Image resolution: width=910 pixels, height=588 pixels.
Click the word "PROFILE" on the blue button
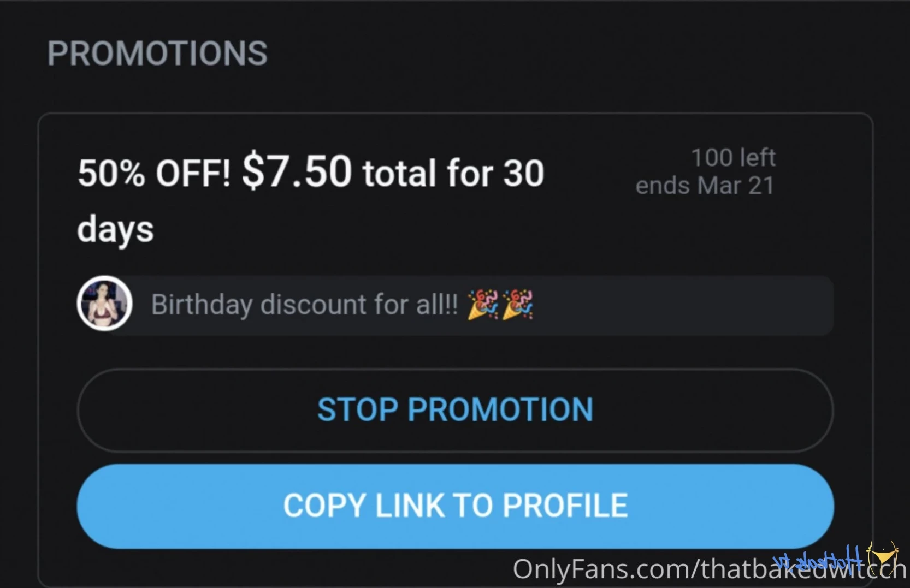click(x=565, y=506)
